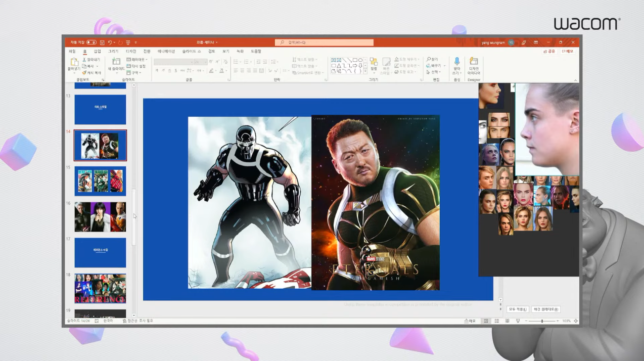This screenshot has width=644, height=361.
Task: Click the Undo arrow icon
Action: pyautogui.click(x=110, y=42)
